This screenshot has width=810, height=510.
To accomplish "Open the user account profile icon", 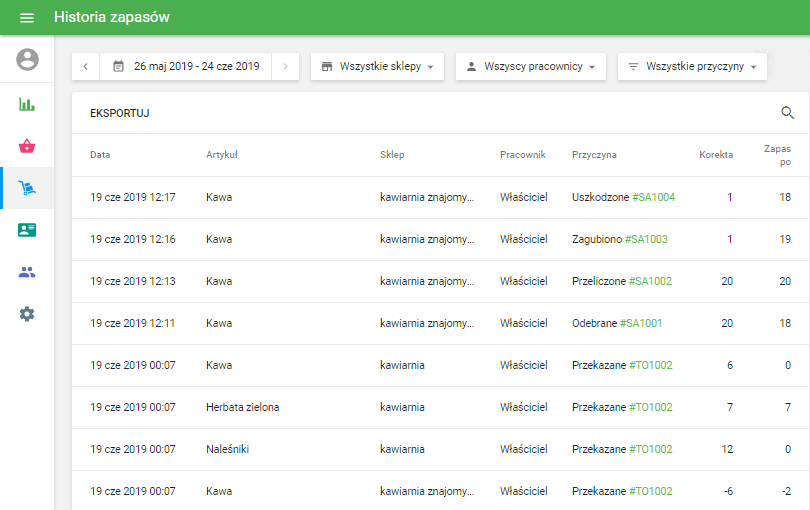I will pyautogui.click(x=27, y=60).
